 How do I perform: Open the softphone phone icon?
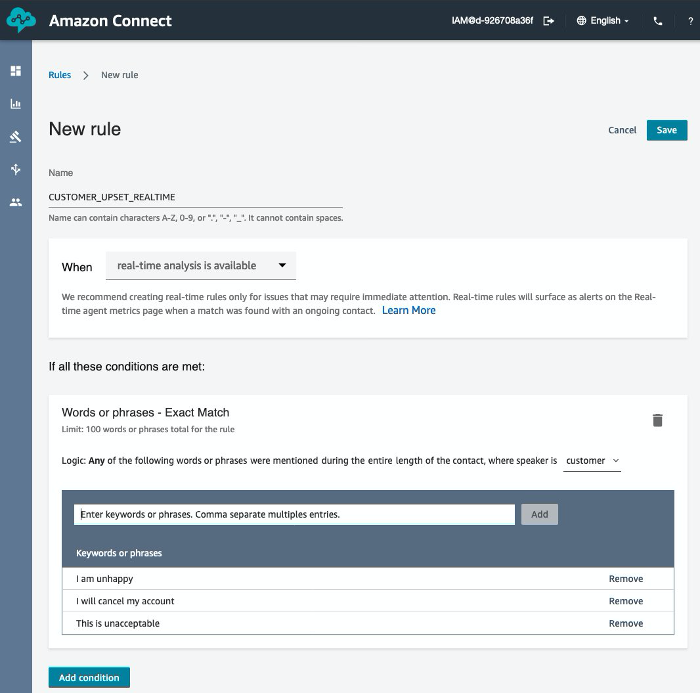pyautogui.click(x=658, y=21)
